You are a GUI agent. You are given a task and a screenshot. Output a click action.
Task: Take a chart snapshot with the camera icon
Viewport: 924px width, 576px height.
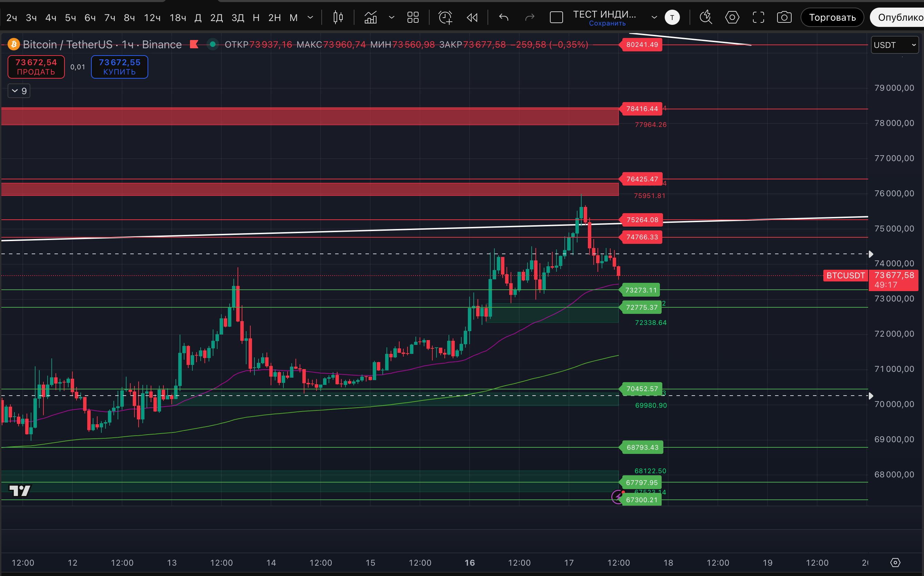click(x=784, y=18)
